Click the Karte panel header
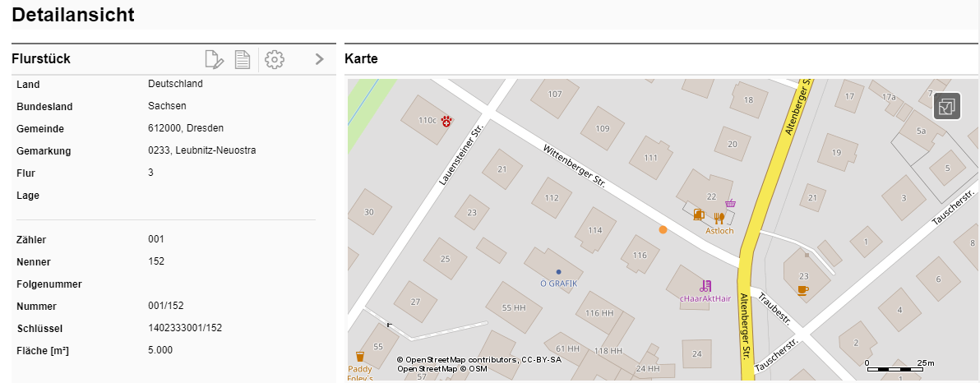 (361, 59)
